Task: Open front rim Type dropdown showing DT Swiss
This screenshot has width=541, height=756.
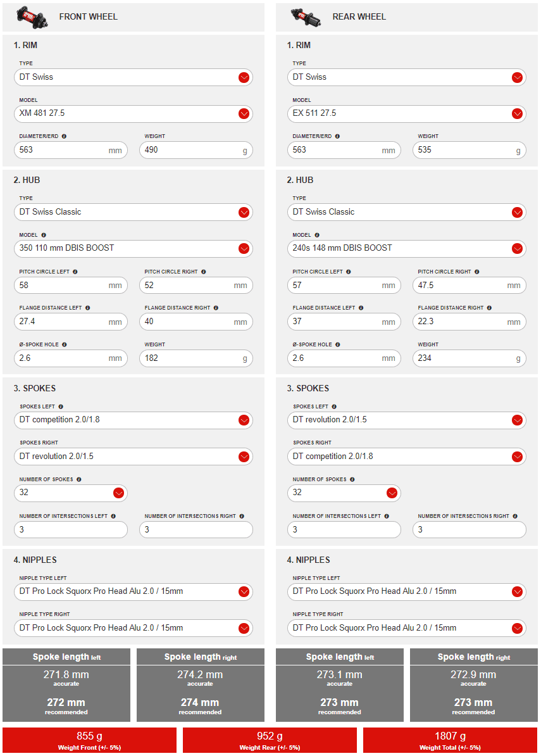Action: pos(244,77)
